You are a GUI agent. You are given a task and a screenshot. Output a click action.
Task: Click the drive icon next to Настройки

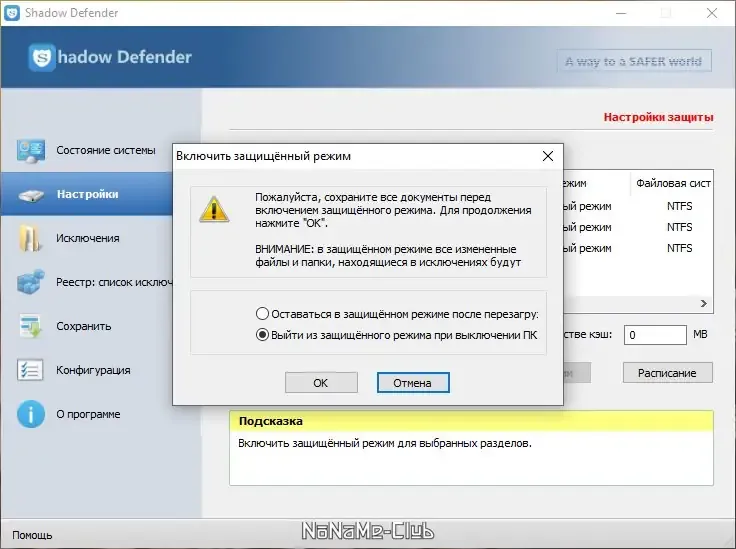pos(31,195)
